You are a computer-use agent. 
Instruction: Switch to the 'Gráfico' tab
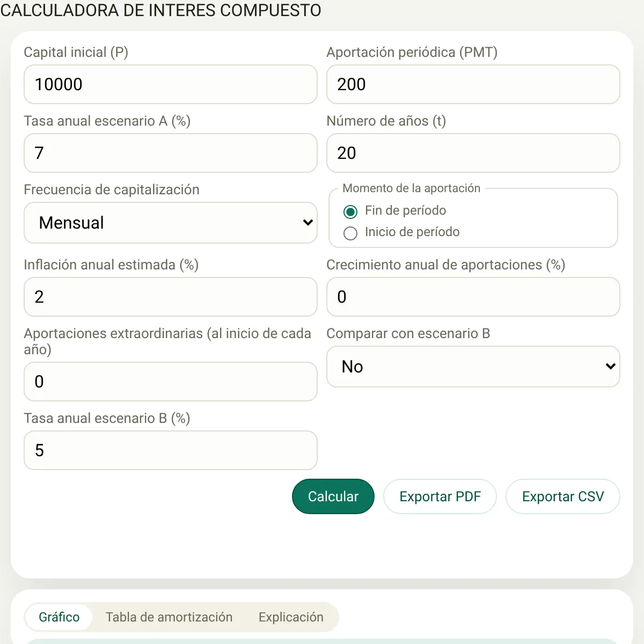pyautogui.click(x=59, y=617)
